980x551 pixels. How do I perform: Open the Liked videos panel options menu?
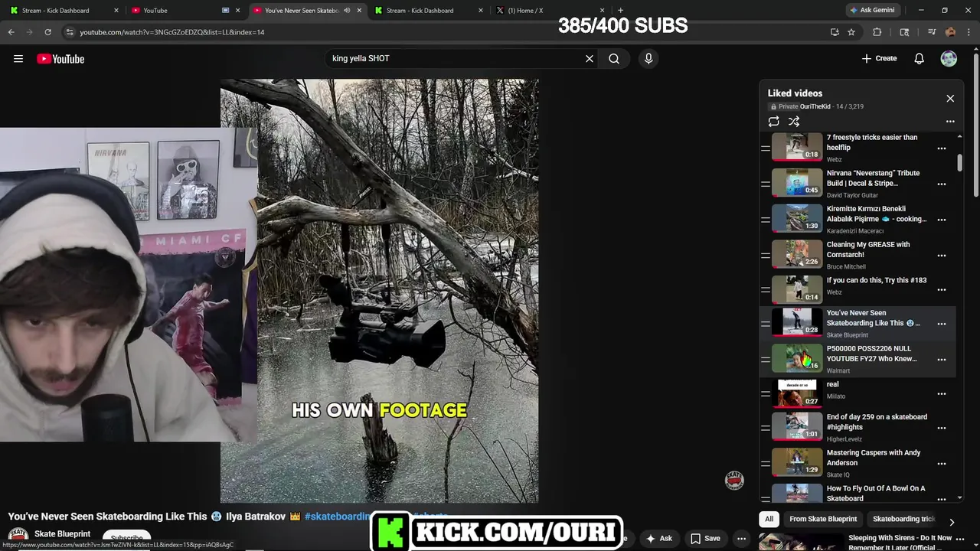click(950, 122)
